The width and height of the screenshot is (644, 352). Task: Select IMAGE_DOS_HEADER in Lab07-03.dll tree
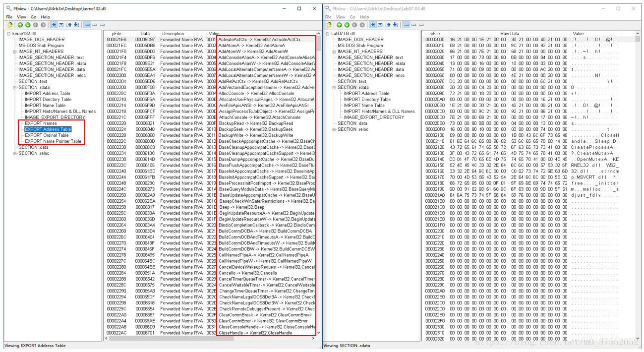360,40
